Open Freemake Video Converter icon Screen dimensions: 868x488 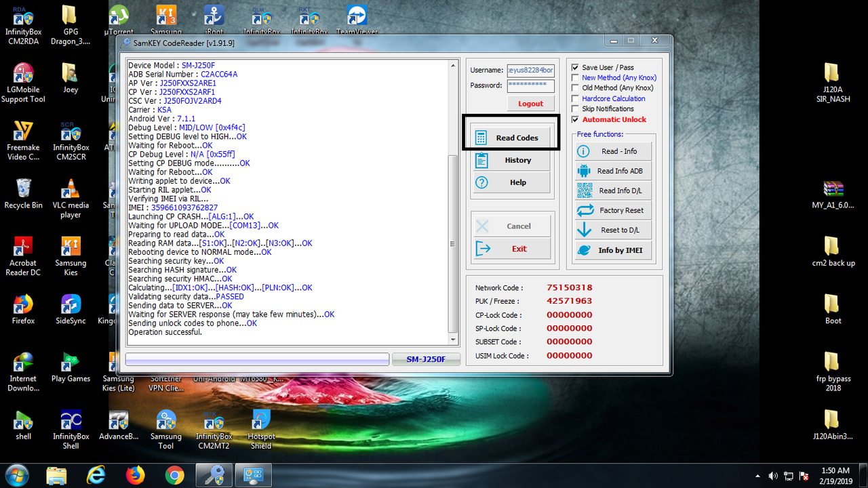tap(24, 141)
